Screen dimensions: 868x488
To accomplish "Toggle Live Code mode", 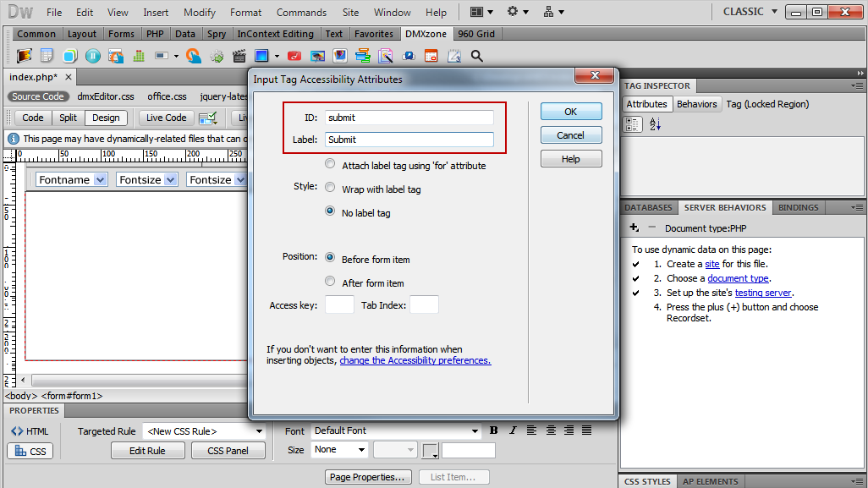I will (166, 118).
